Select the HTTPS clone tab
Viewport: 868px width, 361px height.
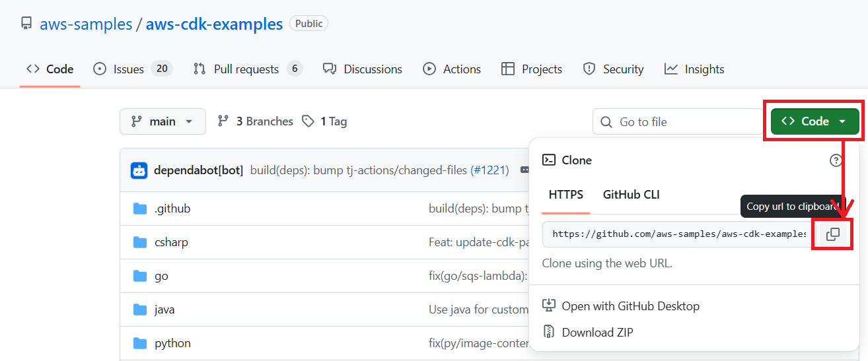coord(565,195)
